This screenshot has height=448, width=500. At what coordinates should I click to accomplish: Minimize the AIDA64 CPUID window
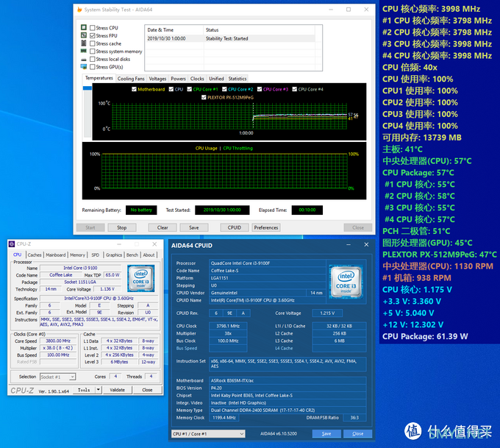click(349, 245)
